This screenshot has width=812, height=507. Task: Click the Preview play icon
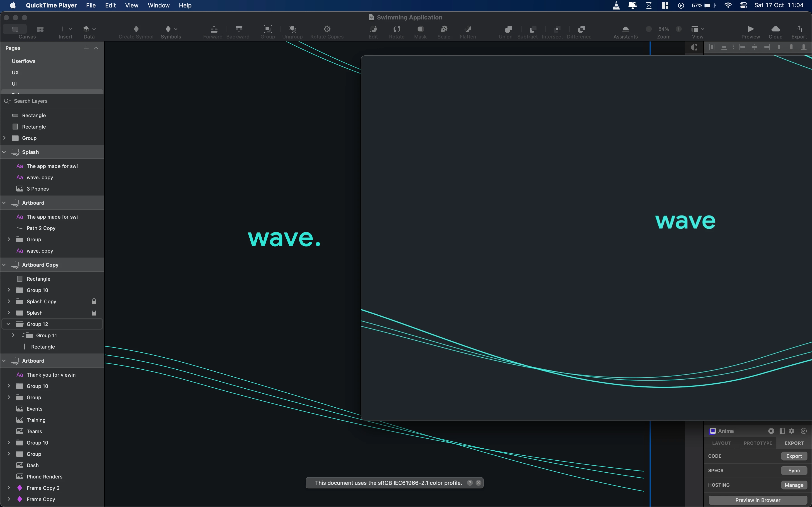(x=751, y=29)
